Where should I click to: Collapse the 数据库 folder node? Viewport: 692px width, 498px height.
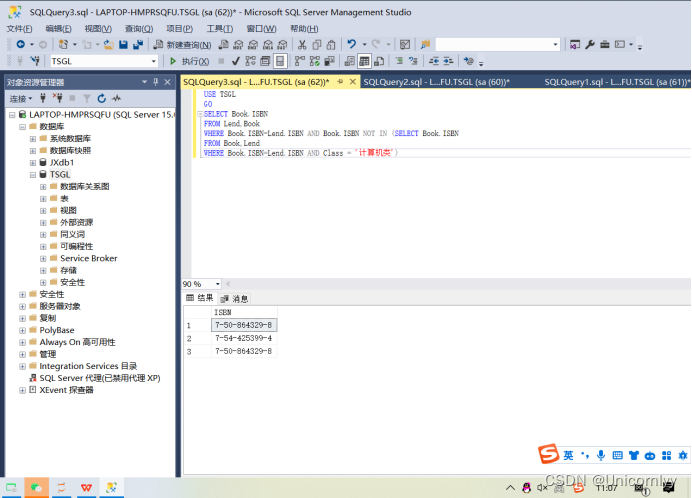(23, 127)
